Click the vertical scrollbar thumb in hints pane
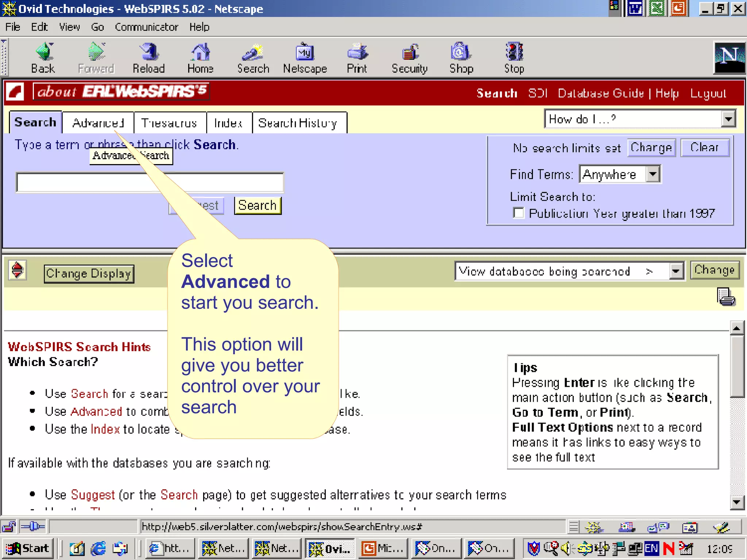Image resolution: width=747 pixels, height=560 pixels. [x=737, y=367]
